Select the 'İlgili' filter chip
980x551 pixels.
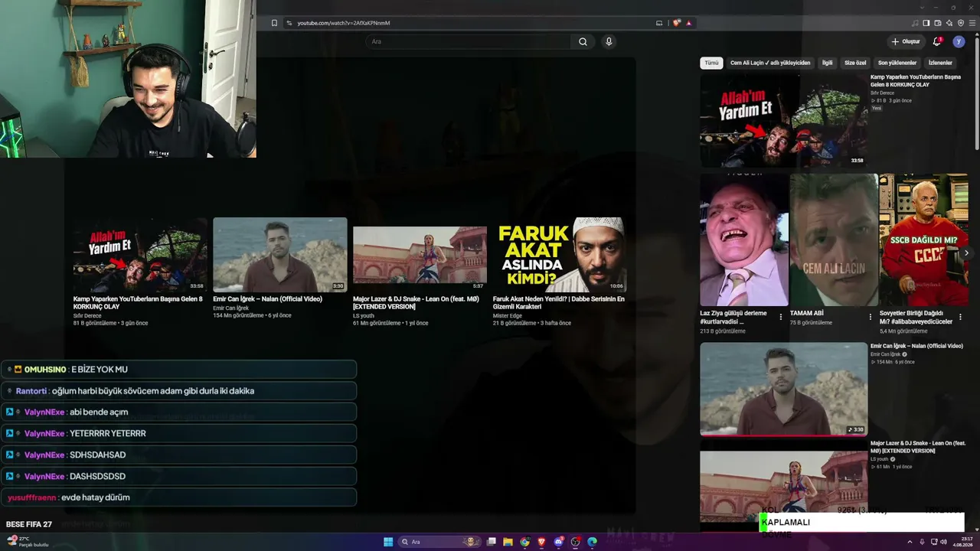(x=827, y=63)
